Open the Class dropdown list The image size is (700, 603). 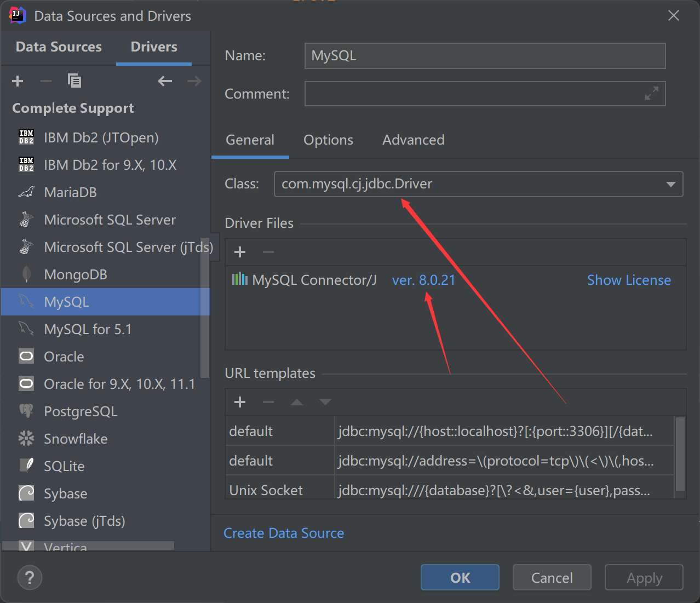click(670, 184)
